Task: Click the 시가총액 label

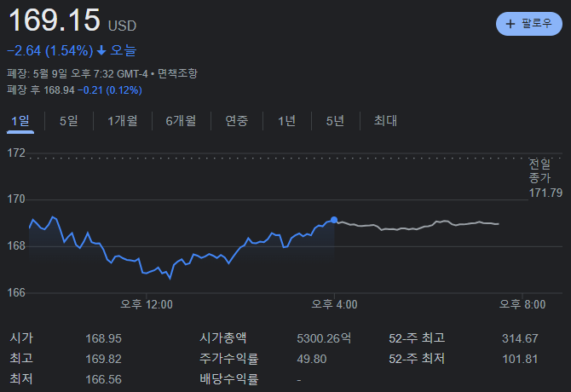Action: 223,338
